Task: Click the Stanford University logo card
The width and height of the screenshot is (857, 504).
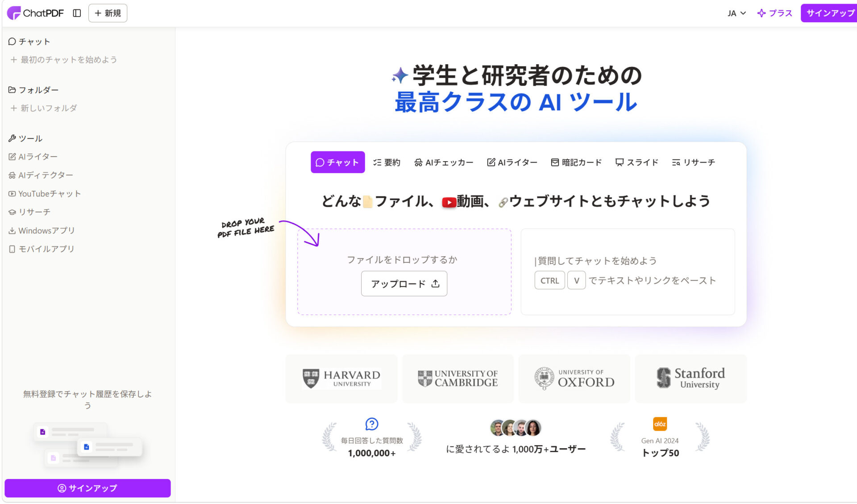Action: [691, 379]
